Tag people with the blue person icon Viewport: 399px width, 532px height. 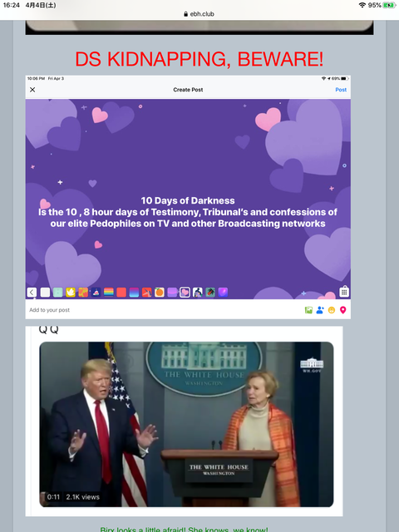coord(320,310)
